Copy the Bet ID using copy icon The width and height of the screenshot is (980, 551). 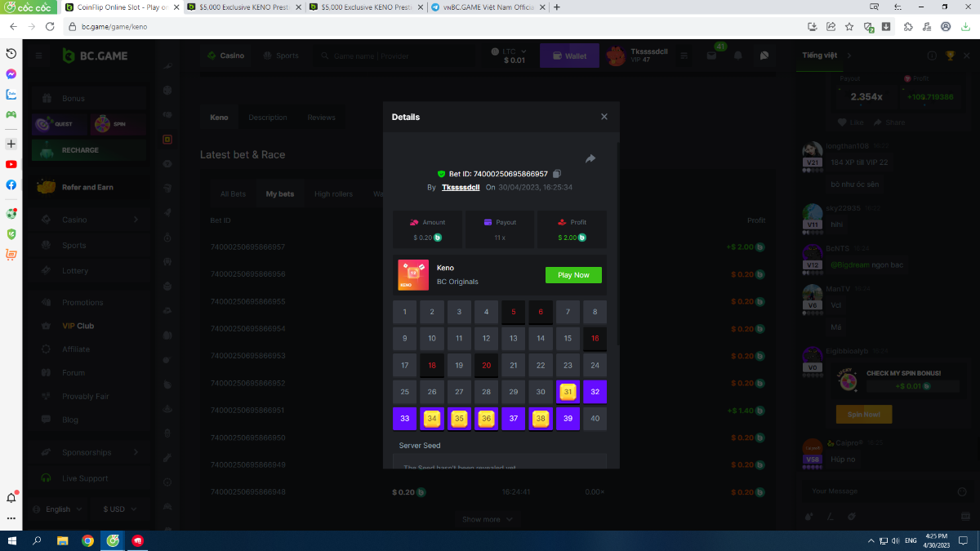557,174
